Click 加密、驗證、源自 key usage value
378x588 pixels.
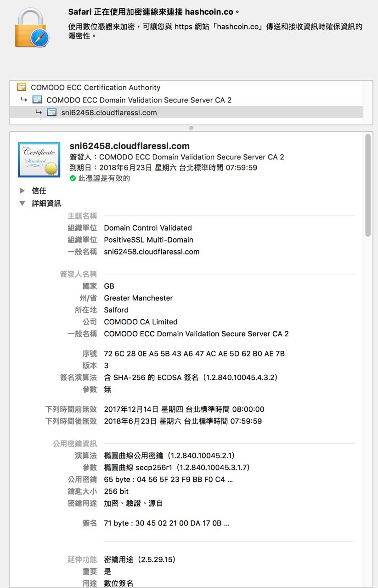(x=134, y=503)
